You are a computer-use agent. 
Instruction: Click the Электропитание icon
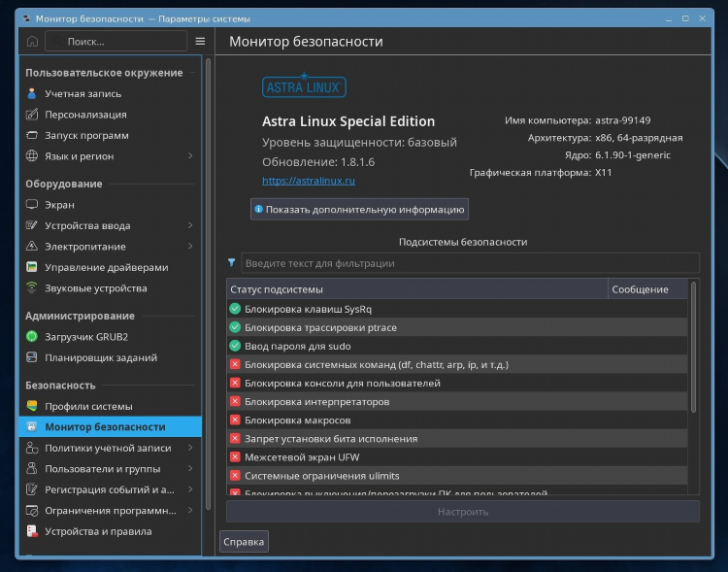pos(32,247)
